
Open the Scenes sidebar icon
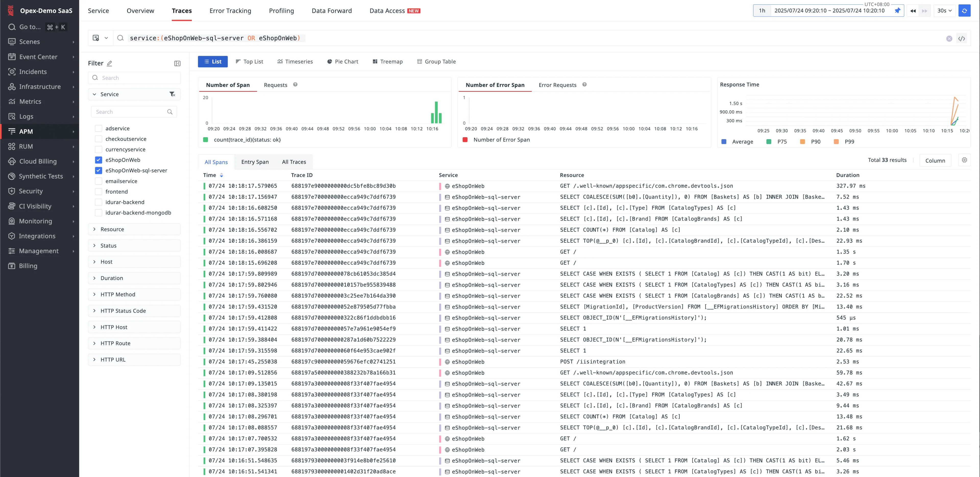coord(12,42)
